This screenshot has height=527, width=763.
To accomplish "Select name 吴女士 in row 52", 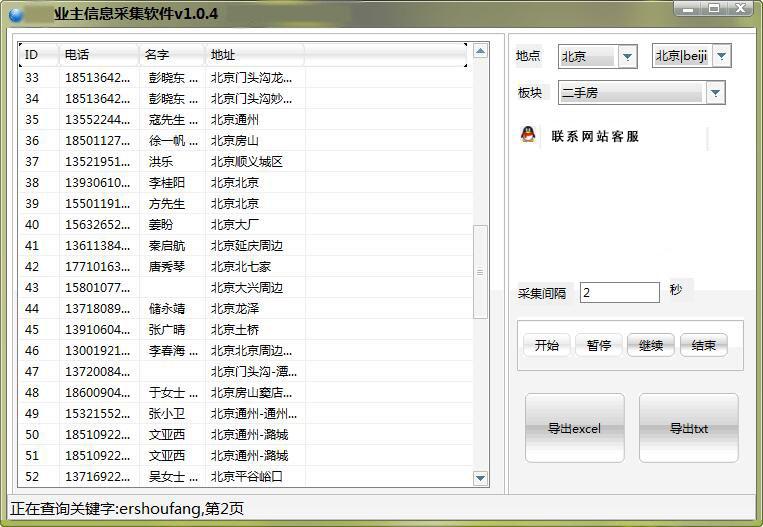I will tap(173, 476).
